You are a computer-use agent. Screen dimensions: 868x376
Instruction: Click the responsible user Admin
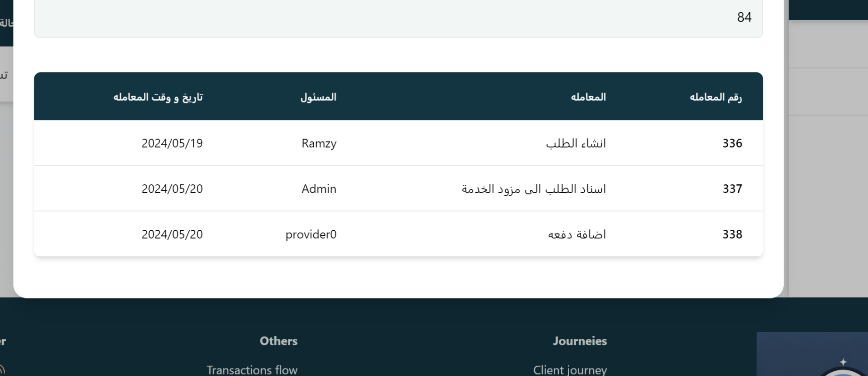pos(319,189)
